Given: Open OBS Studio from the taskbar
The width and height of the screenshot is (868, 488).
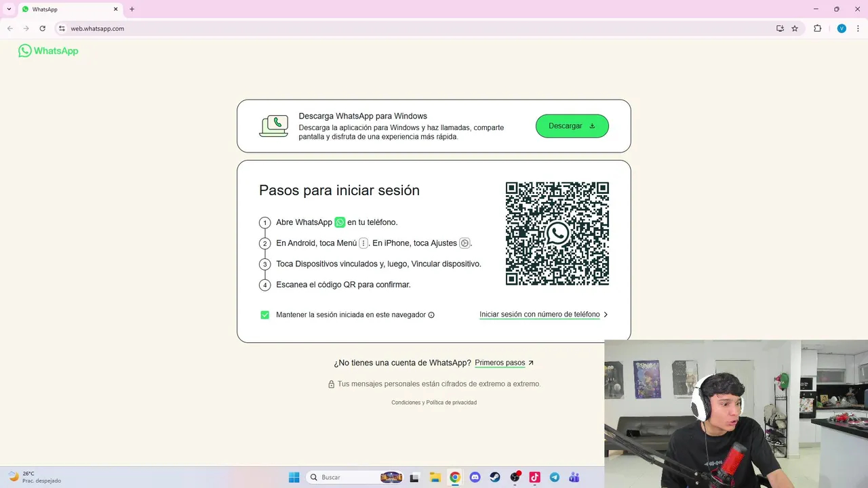Looking at the screenshot, I should tap(515, 477).
